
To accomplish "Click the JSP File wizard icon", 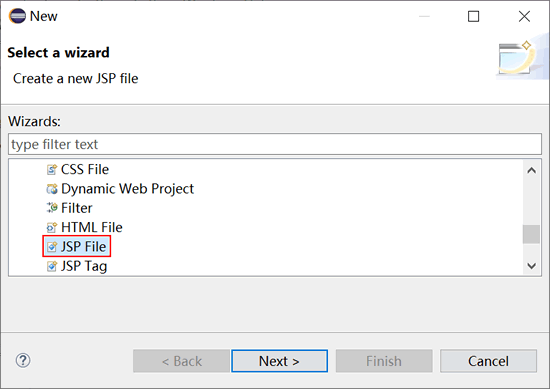I will tap(52, 247).
